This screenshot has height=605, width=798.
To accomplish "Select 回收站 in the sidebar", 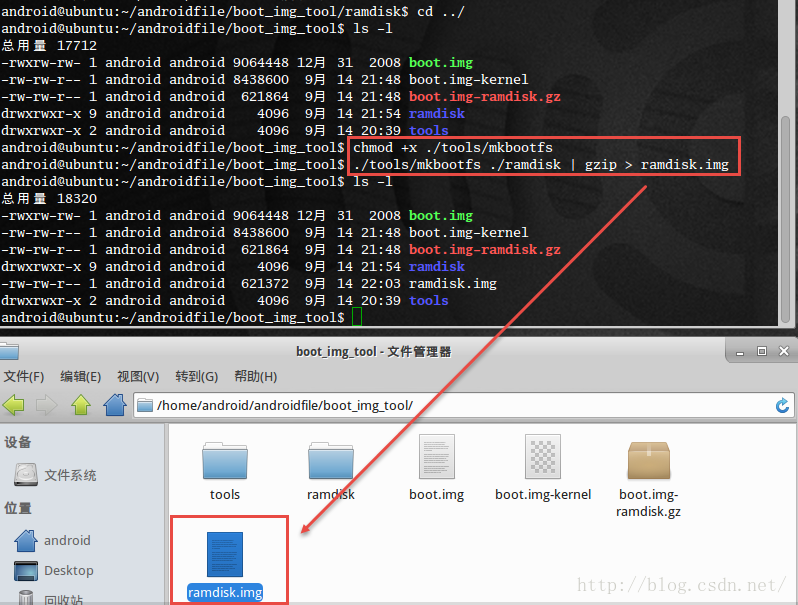I will click(x=64, y=599).
